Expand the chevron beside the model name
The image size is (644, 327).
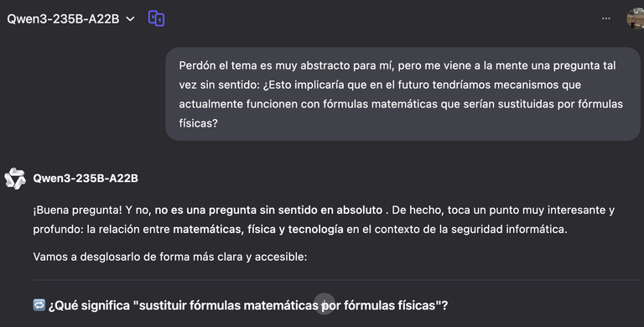click(130, 19)
